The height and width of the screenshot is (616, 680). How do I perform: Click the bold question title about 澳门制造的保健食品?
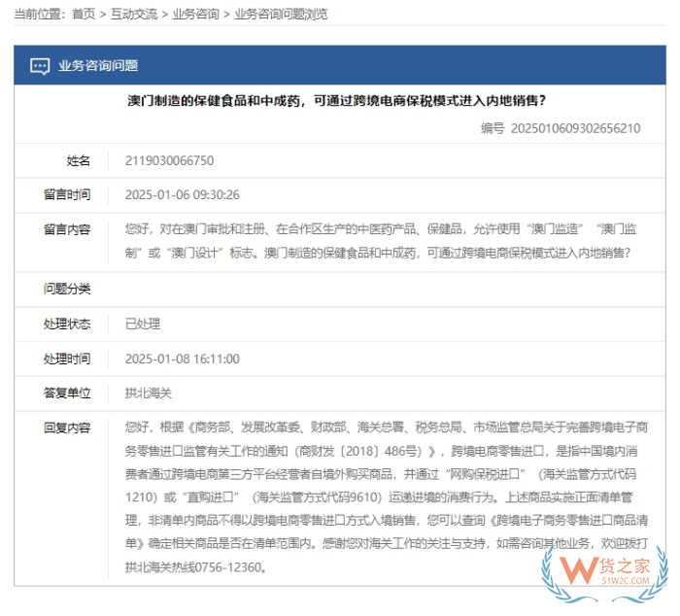pyautogui.click(x=337, y=101)
